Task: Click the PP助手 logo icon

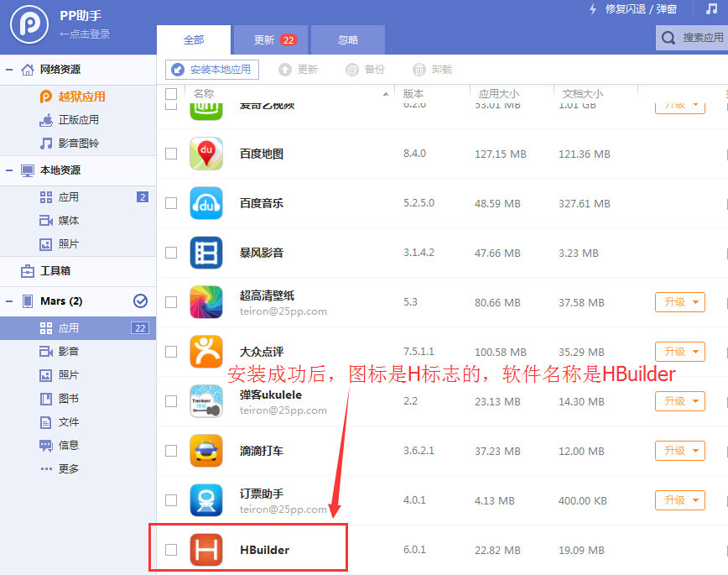Action: (29, 24)
